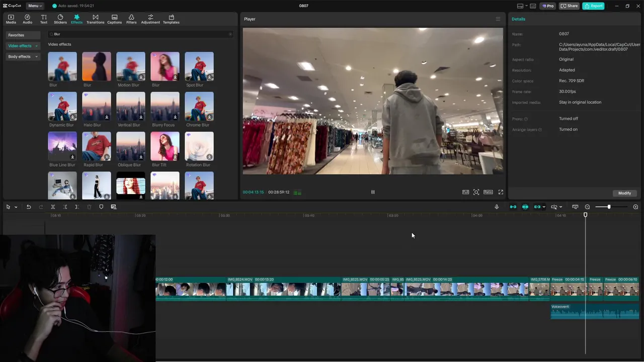Click the Share button
The image size is (644, 362).
[570, 6]
